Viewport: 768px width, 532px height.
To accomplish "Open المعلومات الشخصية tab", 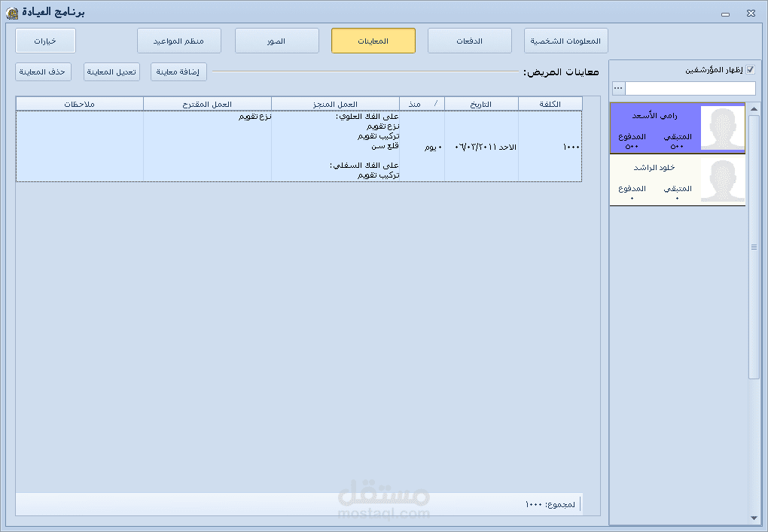I will pos(565,41).
